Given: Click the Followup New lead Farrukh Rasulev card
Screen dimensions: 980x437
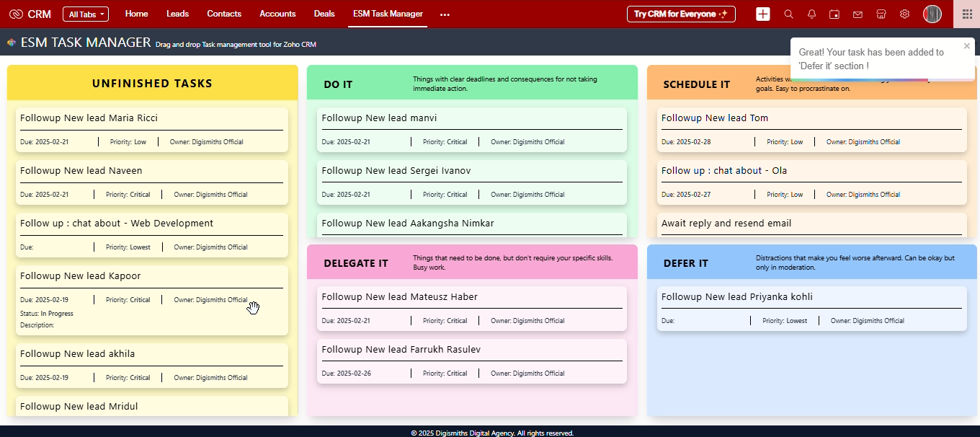Looking at the screenshot, I should click(x=471, y=361).
